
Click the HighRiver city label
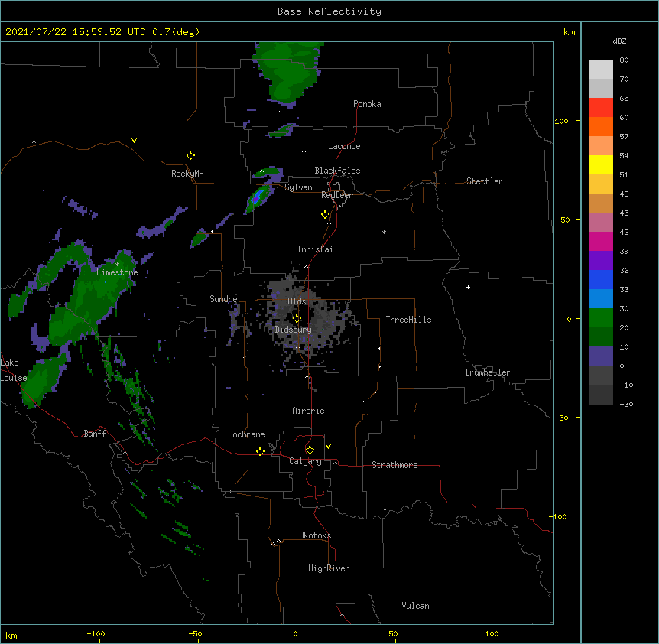tap(329, 568)
